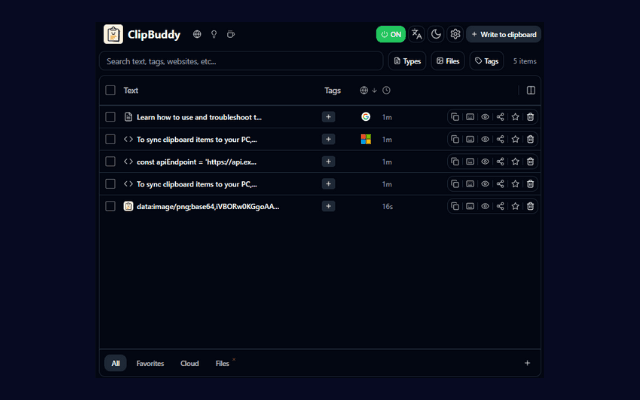Share the 'data:image/png' item

coord(500,206)
